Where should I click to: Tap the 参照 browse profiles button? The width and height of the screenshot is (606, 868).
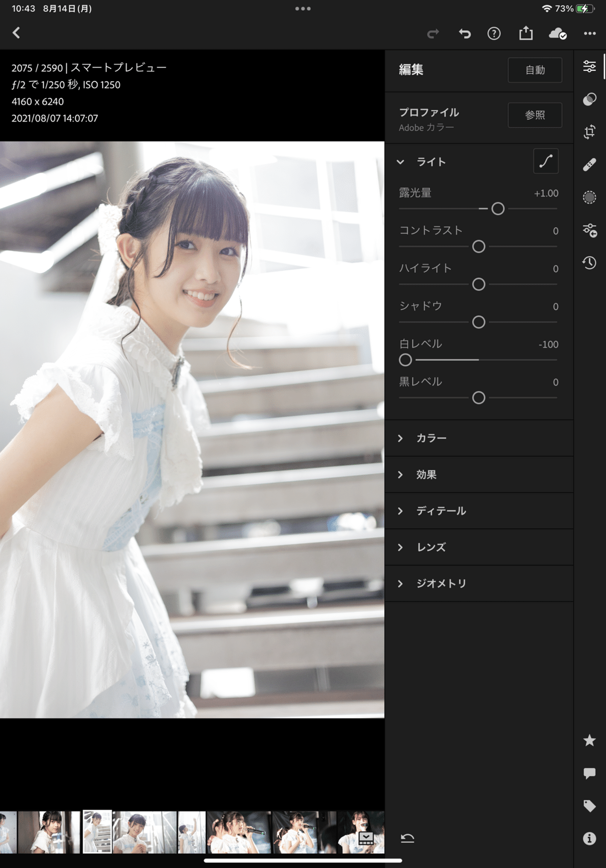[x=535, y=115]
